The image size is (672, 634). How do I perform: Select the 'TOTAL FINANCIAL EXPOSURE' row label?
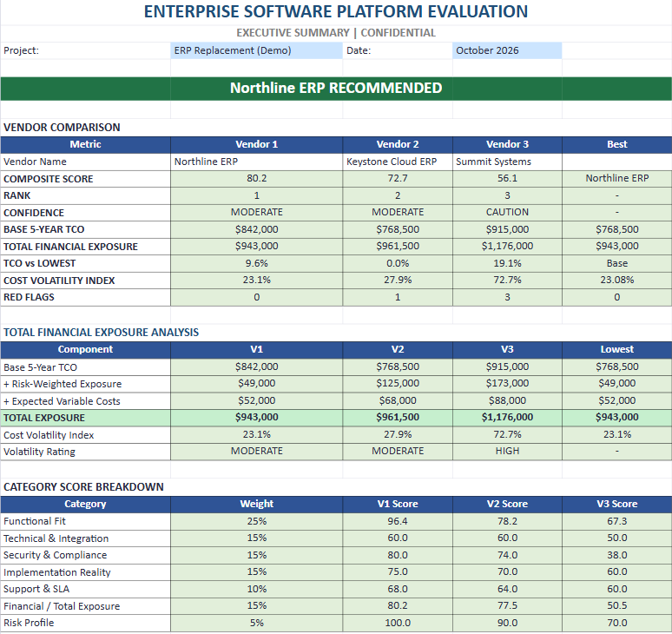[x=85, y=247]
